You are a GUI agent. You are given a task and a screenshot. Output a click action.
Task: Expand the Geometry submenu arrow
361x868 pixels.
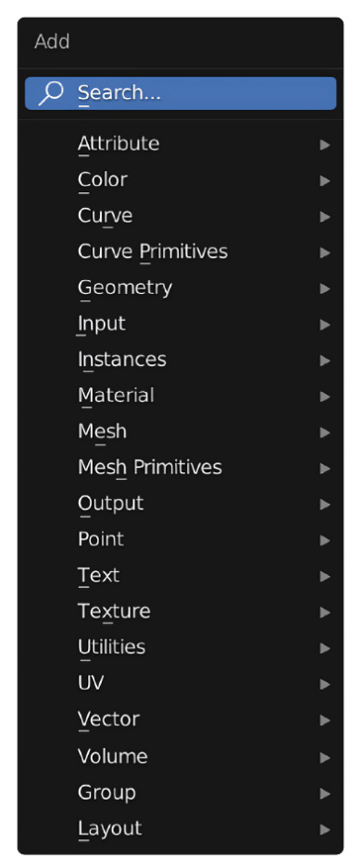point(325,288)
